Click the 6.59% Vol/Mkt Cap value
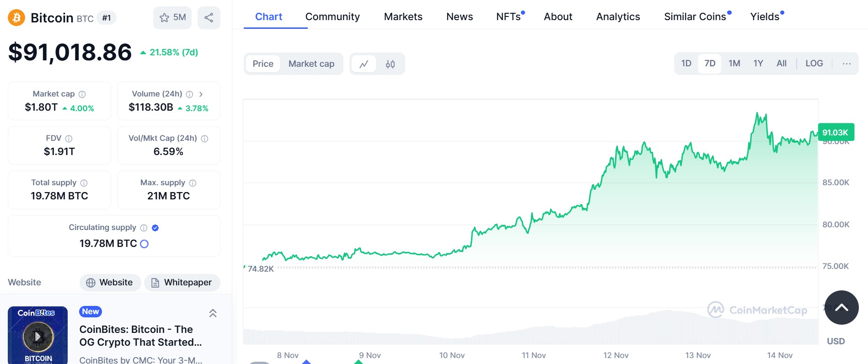Screen dimensions: 868x364 tap(168, 152)
